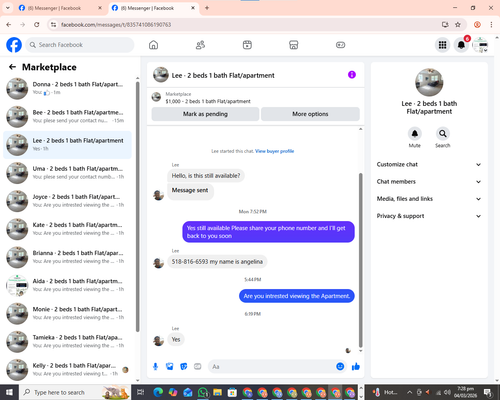Click the Search Facebook field

80,45
